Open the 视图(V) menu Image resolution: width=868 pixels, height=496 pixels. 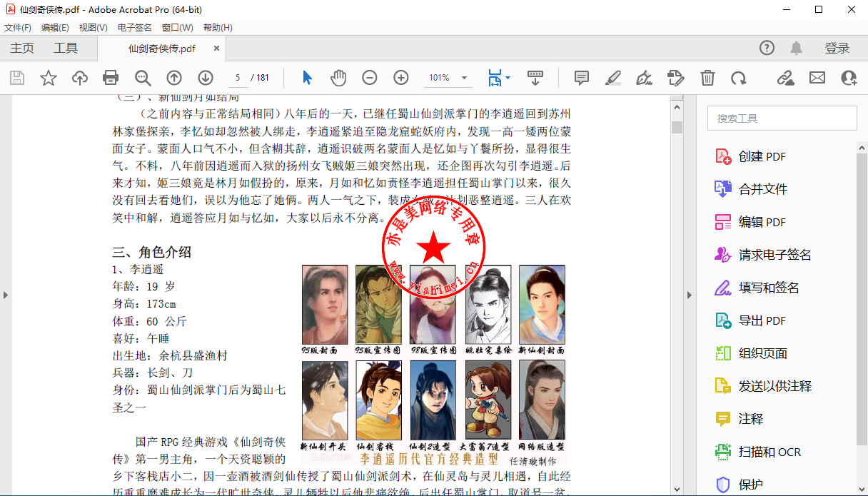[93, 28]
